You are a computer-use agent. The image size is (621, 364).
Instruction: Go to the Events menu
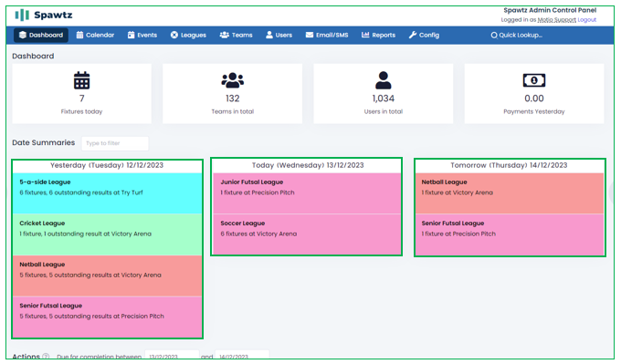pyautogui.click(x=142, y=35)
